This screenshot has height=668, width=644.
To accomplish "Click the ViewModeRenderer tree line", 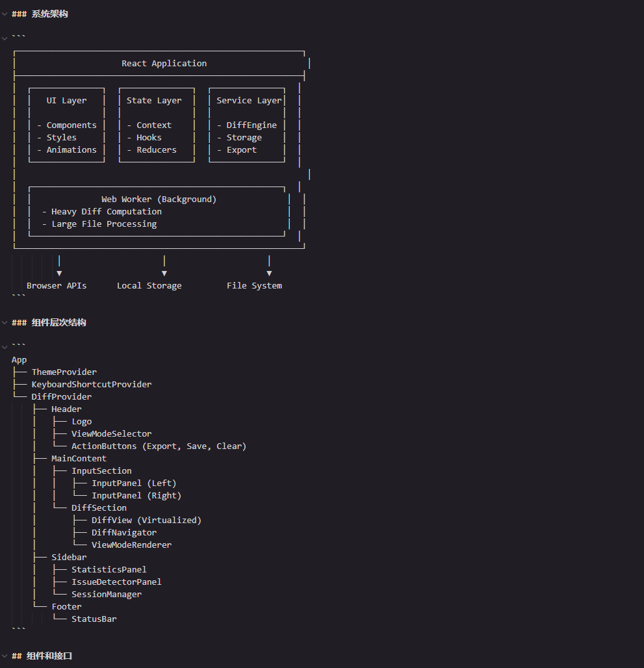I will click(x=132, y=545).
